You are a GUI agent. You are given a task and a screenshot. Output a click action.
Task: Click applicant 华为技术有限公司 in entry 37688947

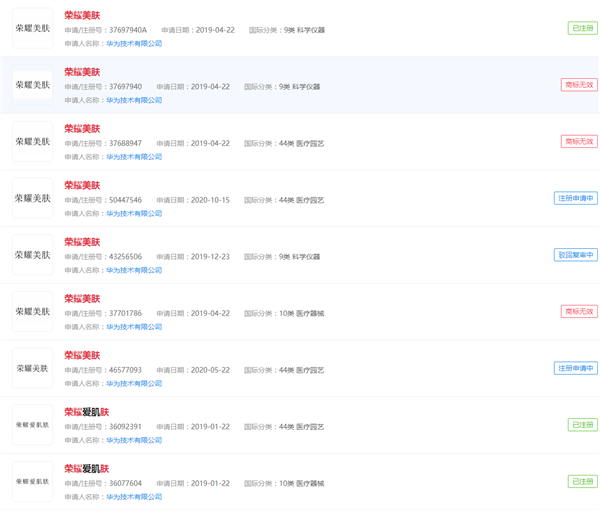[134, 157]
